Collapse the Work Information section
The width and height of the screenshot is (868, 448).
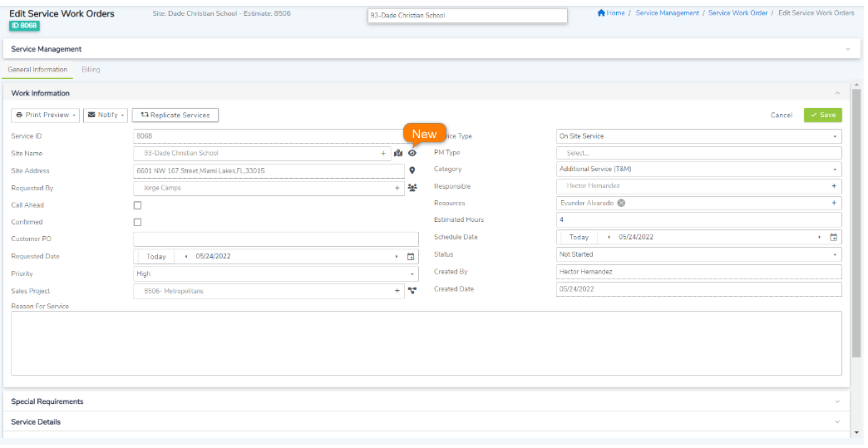[x=837, y=93]
